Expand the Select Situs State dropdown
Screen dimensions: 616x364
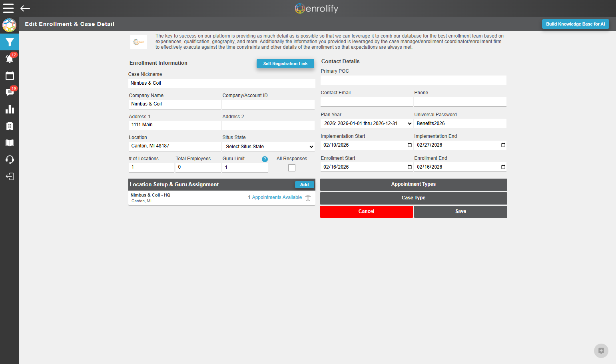click(269, 147)
